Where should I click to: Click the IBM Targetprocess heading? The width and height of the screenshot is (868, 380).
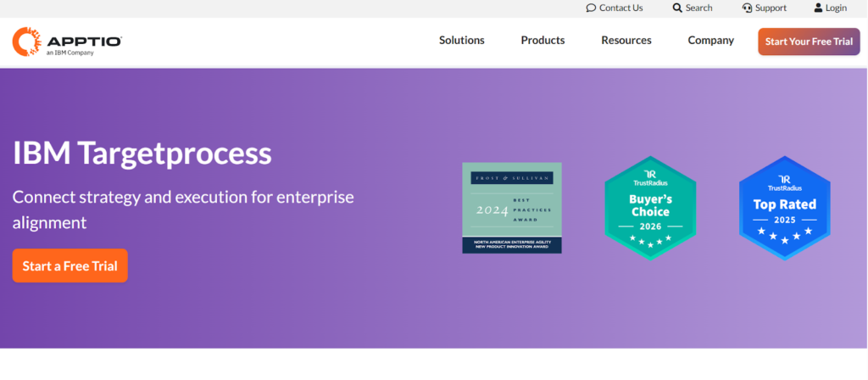click(x=142, y=154)
